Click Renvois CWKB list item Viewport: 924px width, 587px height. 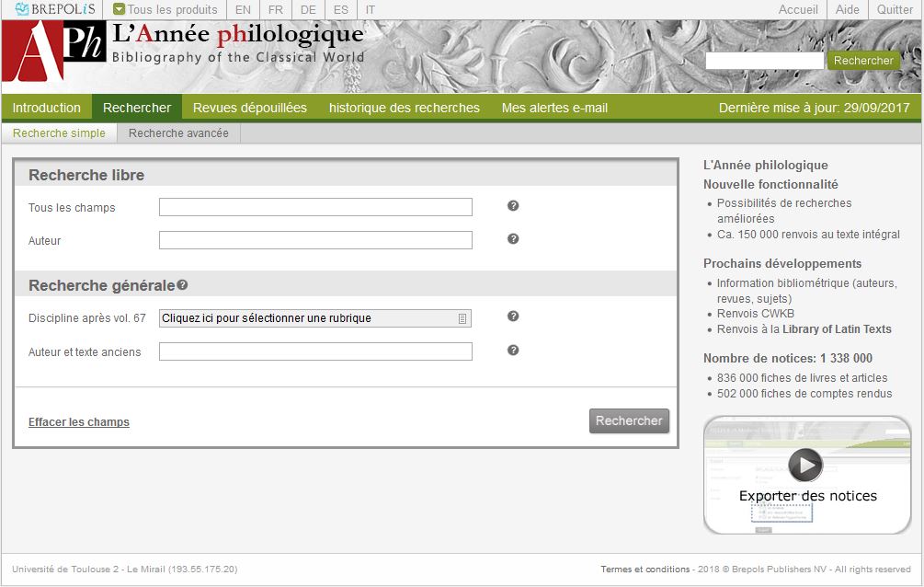coord(756,314)
